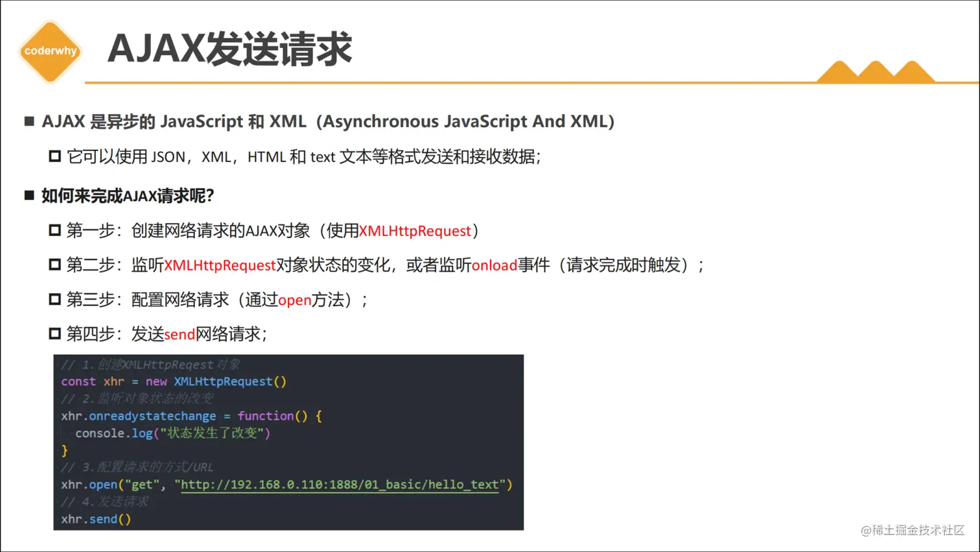Viewport: 980px width, 552px height.
Task: Click the URL http://192.168.0.110:1888/01_basic/hello_text
Action: 340,485
